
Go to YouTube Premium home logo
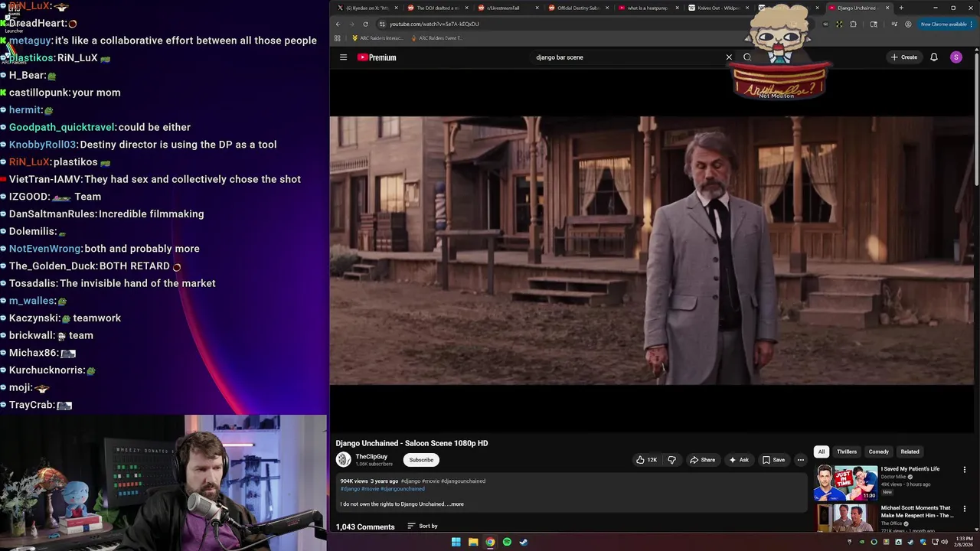377,57
